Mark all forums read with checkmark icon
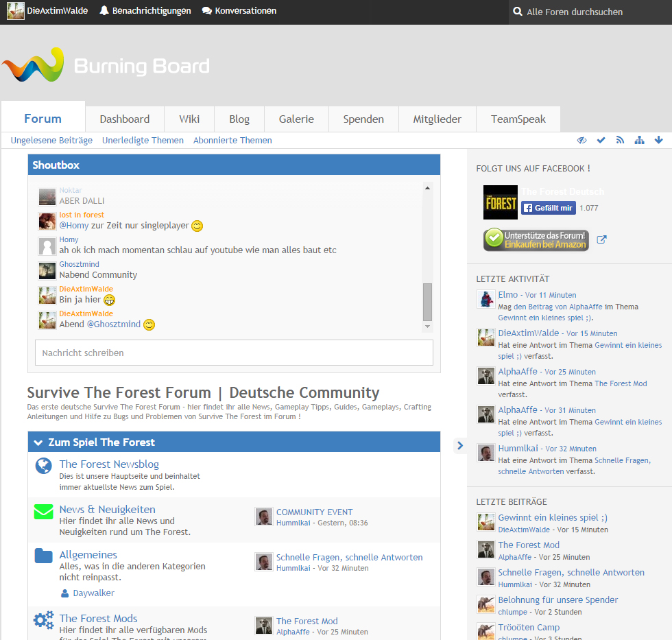The image size is (672, 640). [x=601, y=140]
